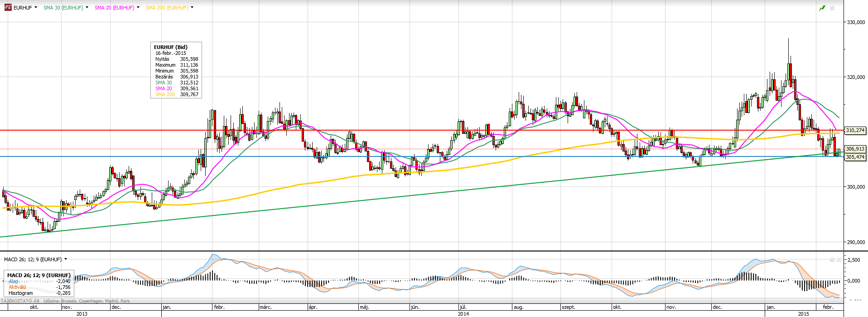
Task: Click the aug. time axis label
Action: click(x=519, y=307)
